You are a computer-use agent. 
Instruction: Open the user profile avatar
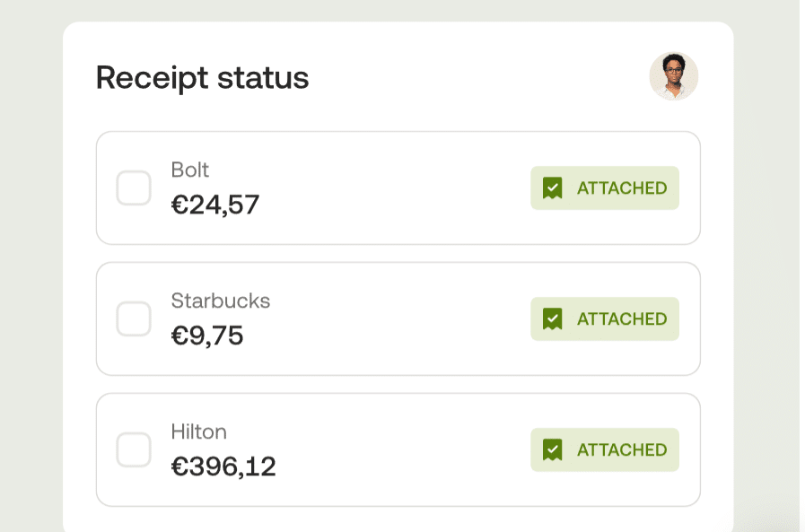(x=674, y=76)
